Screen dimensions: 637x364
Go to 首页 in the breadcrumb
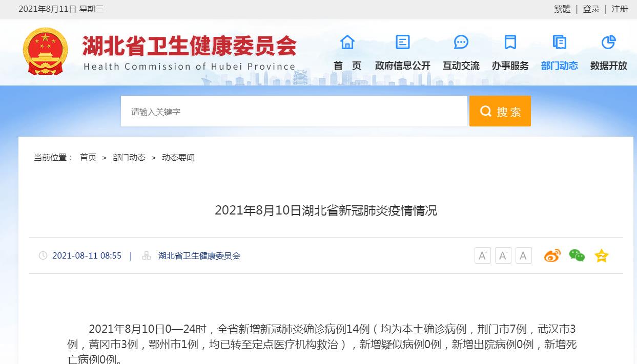coord(88,157)
